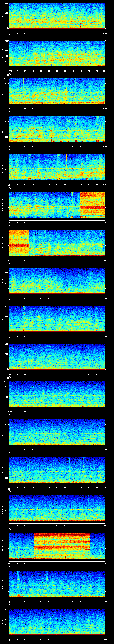Select the spectrogram panel starting at 6:14:00
The width and height of the screenshot is (114, 644).
tap(57, 16)
